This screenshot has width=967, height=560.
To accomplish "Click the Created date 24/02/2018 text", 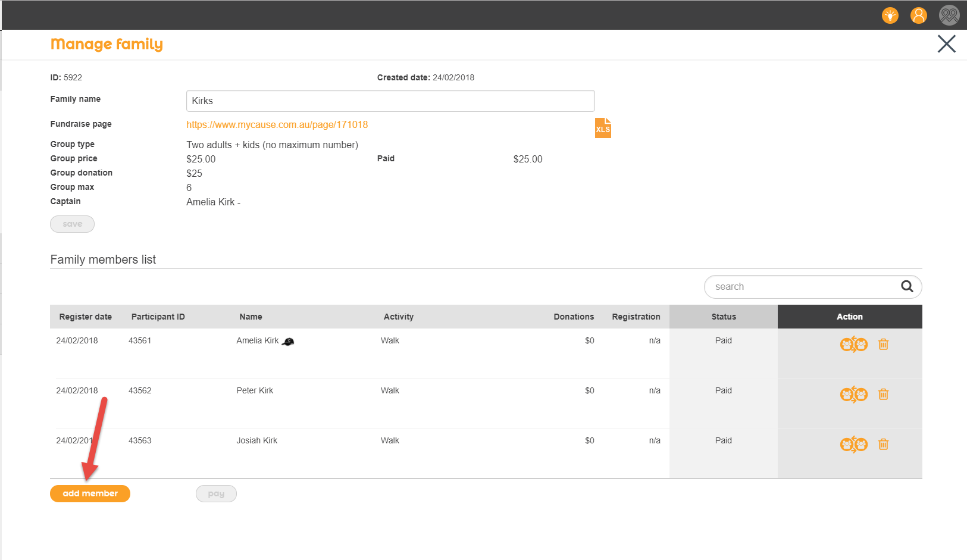I will click(425, 77).
